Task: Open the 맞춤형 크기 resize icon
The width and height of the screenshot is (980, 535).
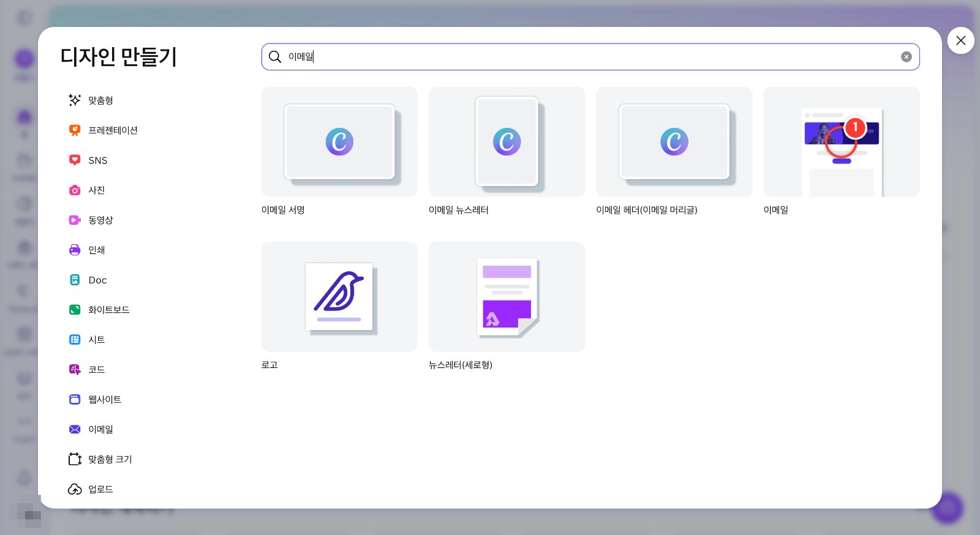Action: [75, 459]
